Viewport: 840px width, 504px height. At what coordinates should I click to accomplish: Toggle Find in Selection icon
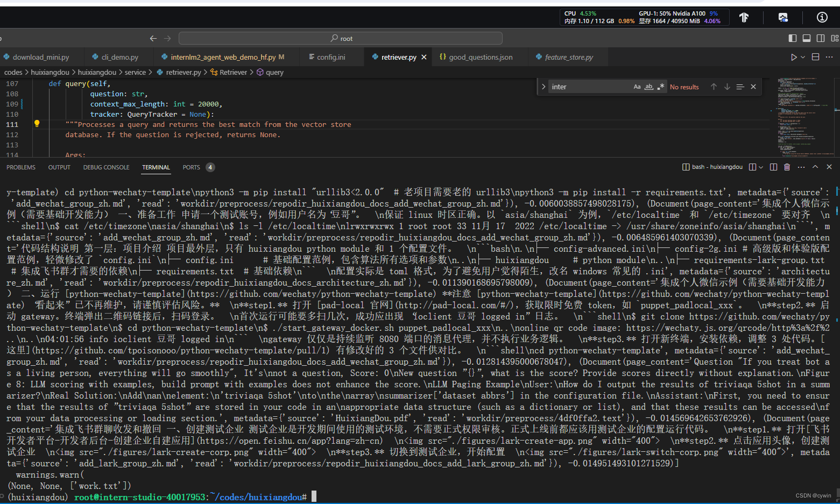pyautogui.click(x=740, y=87)
